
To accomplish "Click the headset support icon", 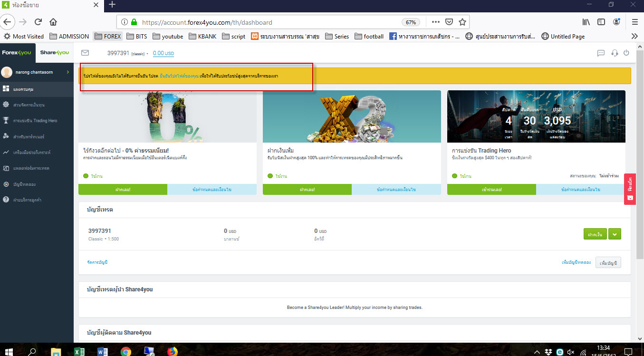I will tap(615, 53).
